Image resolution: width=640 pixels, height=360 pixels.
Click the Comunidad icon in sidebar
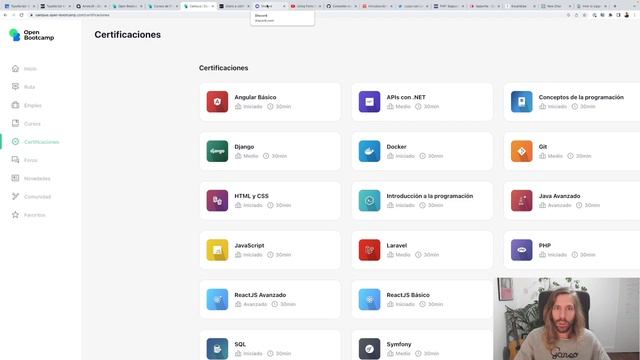click(x=16, y=196)
